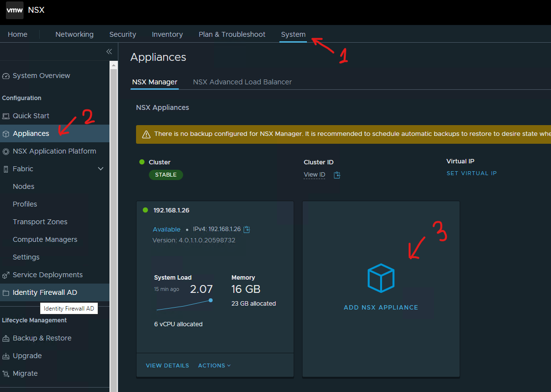Open the Networking top menu
This screenshot has height=392, width=551.
[74, 34]
